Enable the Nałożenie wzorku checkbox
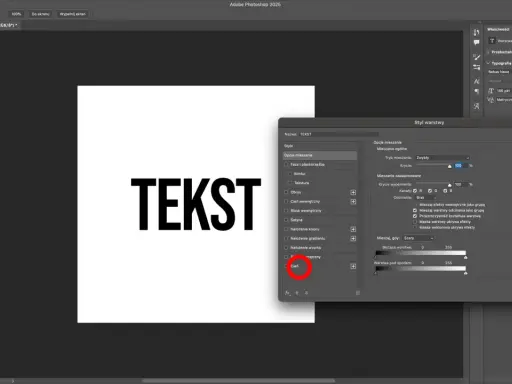Screen dimensions: 512x384 [286, 248]
